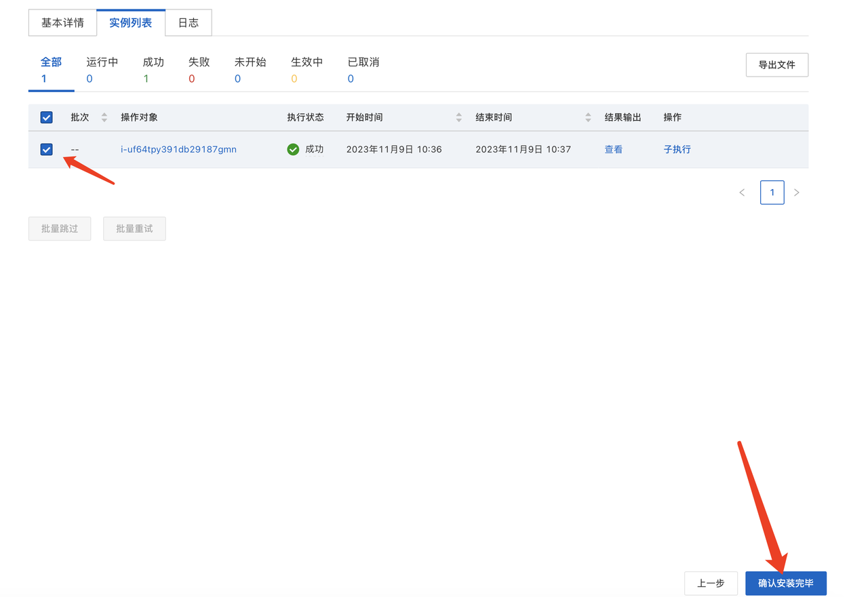Sort by 结束时间 column arrows
The width and height of the screenshot is (868, 597).
point(588,117)
